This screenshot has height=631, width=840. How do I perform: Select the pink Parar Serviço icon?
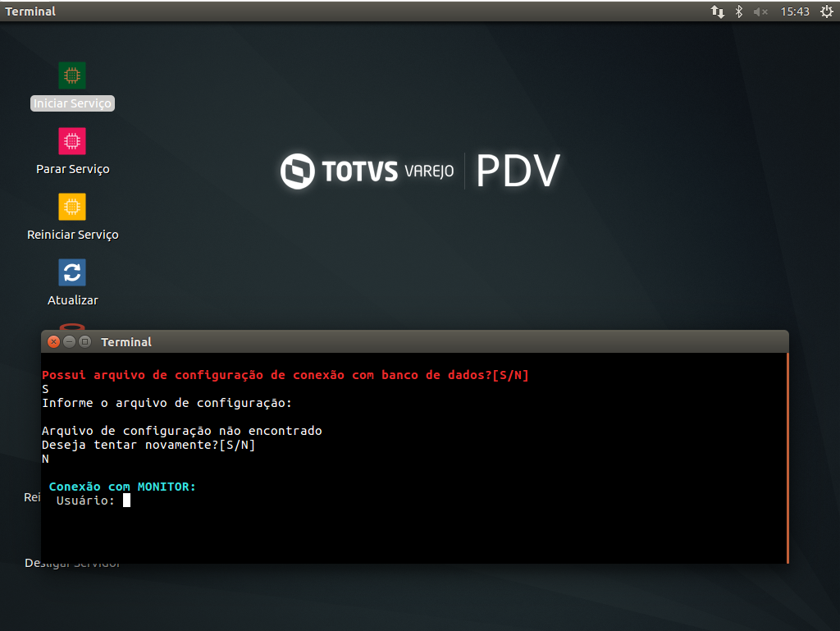coord(72,141)
